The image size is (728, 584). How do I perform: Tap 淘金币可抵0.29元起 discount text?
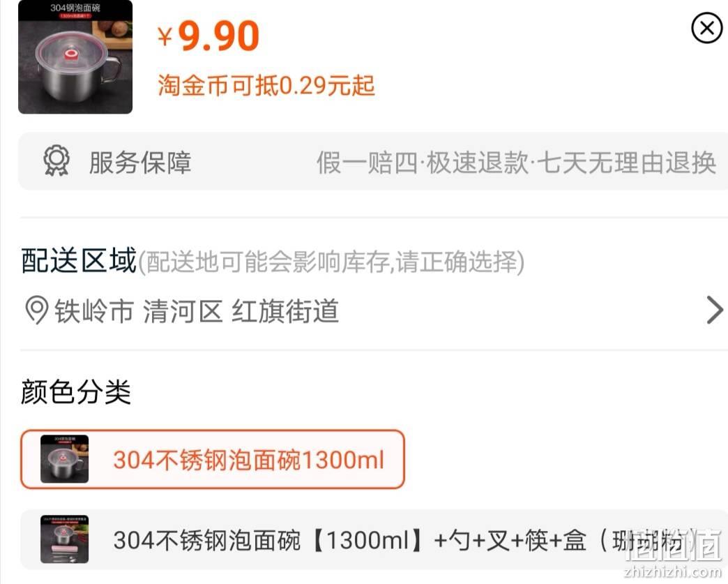pos(266,85)
